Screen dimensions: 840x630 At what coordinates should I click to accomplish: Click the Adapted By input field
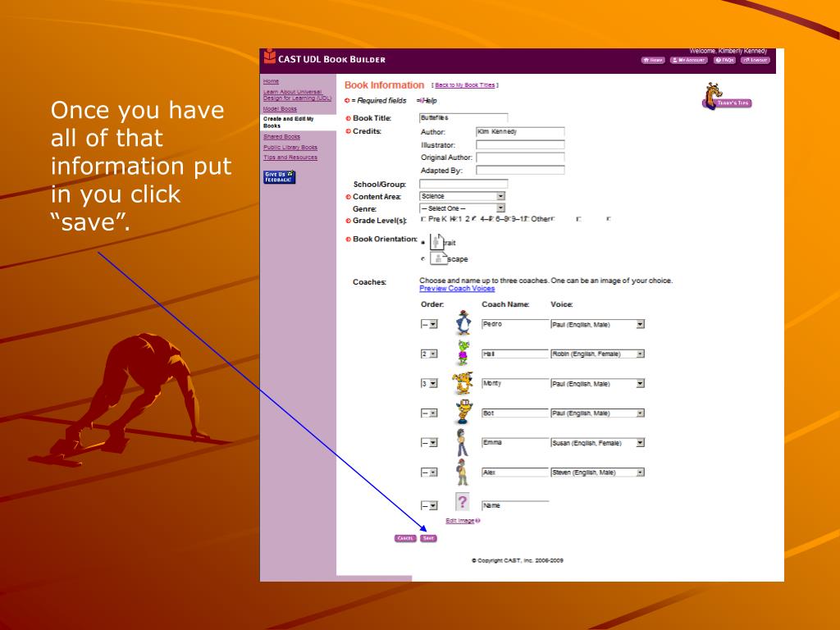[520, 171]
